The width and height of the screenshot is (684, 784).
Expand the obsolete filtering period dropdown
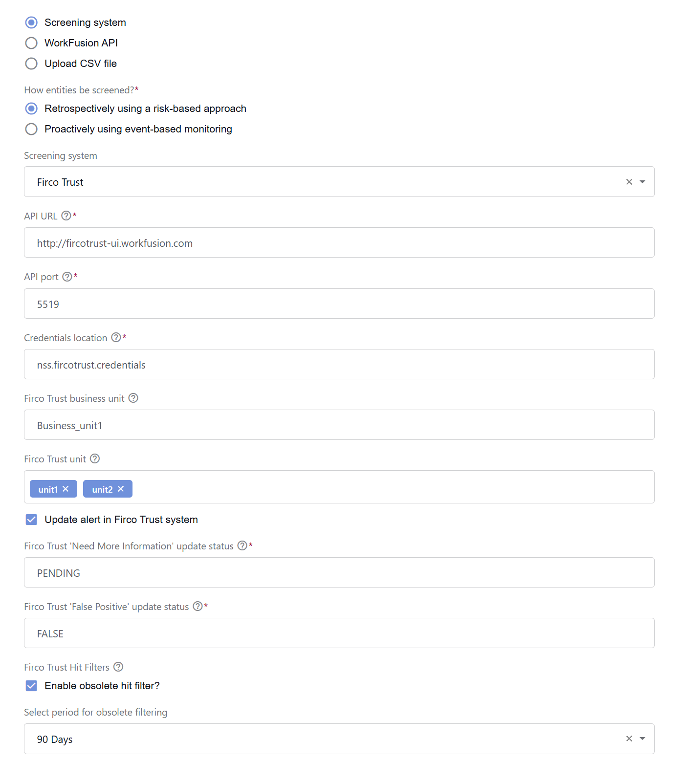pos(642,739)
